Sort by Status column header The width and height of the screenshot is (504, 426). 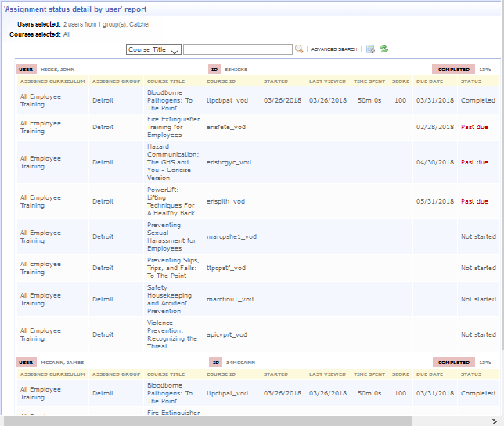tap(471, 81)
